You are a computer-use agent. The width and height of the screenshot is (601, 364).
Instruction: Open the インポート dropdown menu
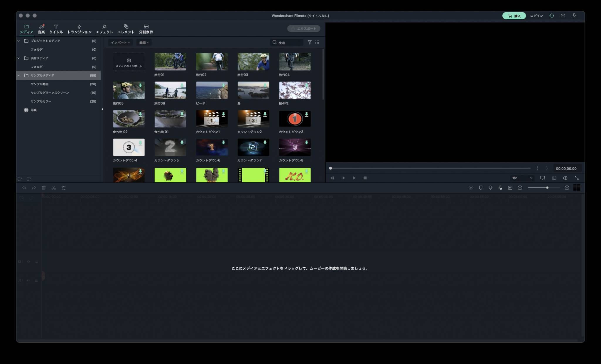click(121, 42)
